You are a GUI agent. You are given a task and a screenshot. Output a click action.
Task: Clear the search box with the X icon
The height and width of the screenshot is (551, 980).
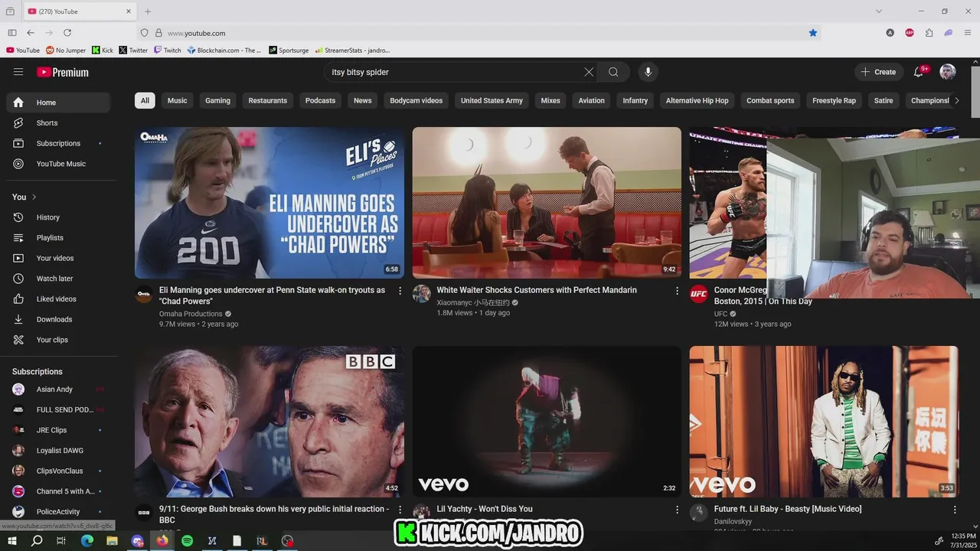pyautogui.click(x=589, y=72)
